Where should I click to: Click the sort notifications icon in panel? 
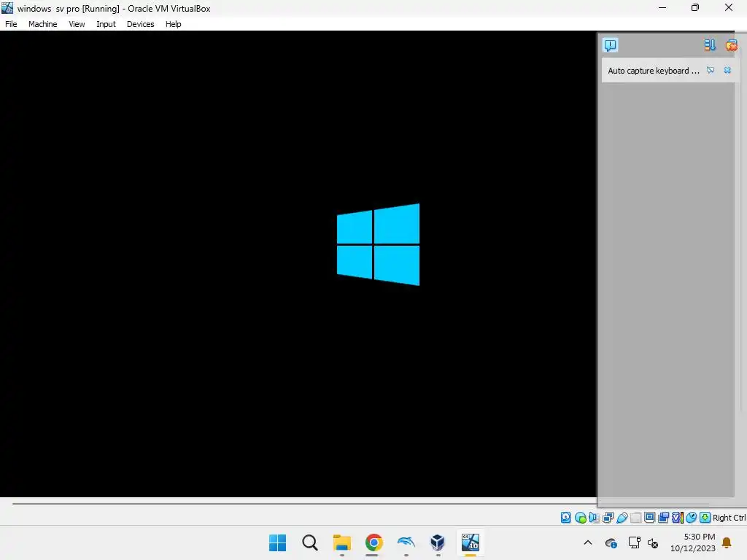(x=710, y=44)
